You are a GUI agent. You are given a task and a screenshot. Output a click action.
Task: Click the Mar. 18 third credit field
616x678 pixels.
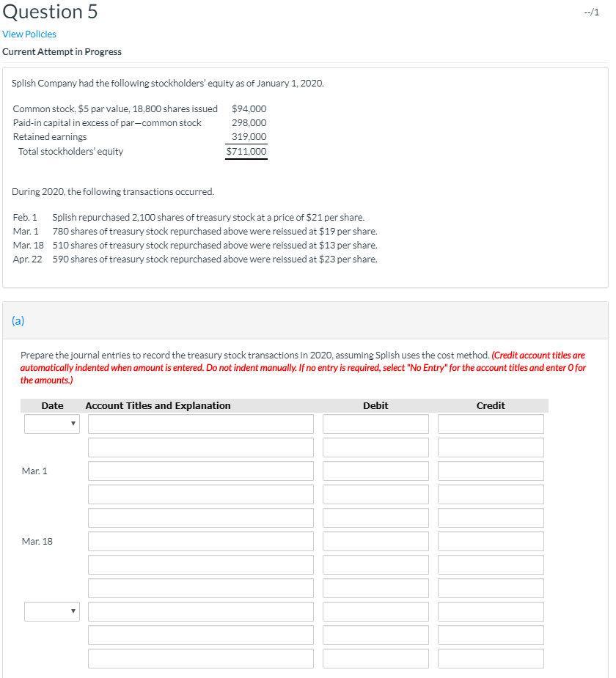[491, 588]
